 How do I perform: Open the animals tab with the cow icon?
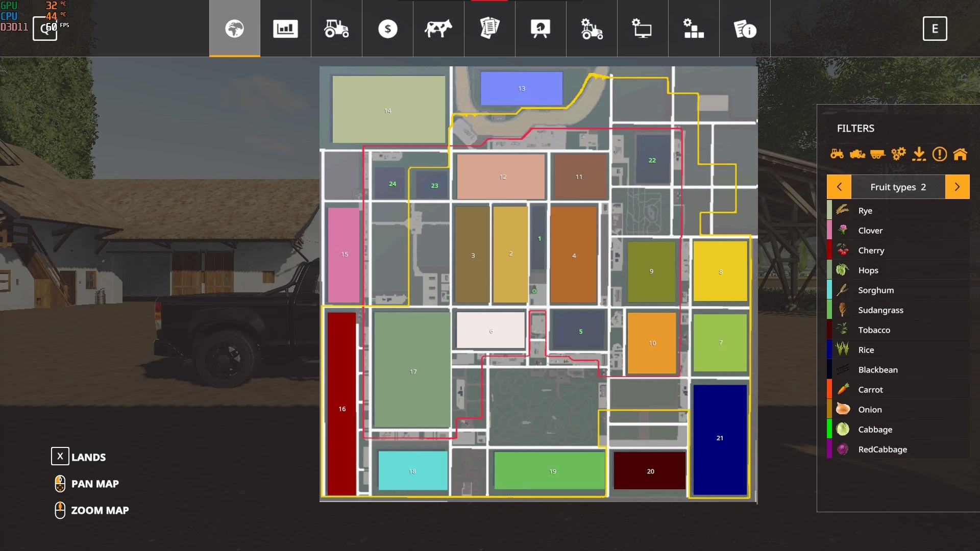click(x=438, y=29)
